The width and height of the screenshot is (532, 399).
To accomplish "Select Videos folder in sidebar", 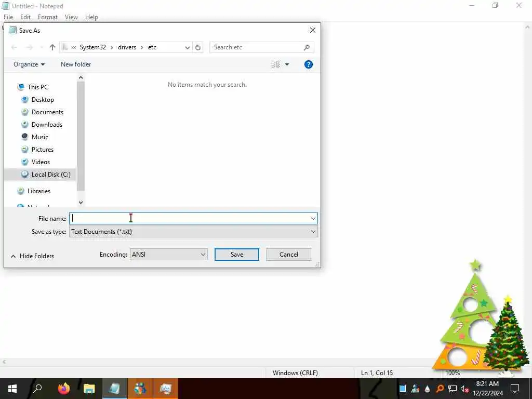I will pos(41,162).
